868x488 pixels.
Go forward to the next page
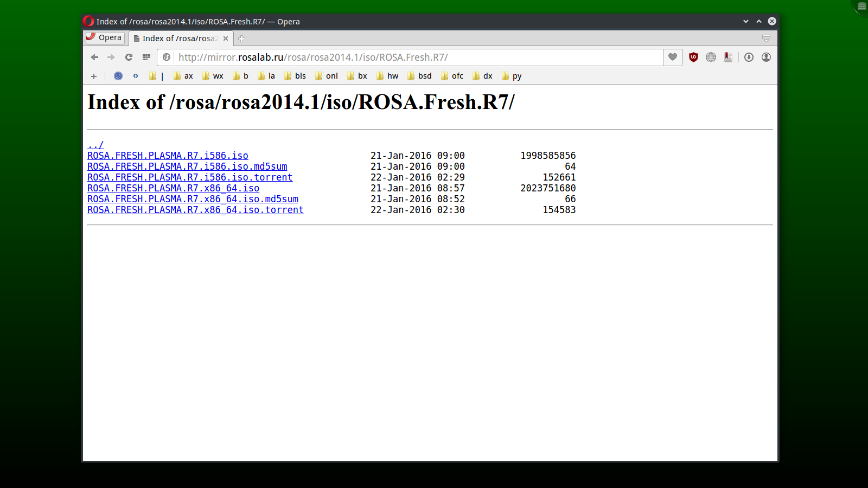[x=111, y=57]
